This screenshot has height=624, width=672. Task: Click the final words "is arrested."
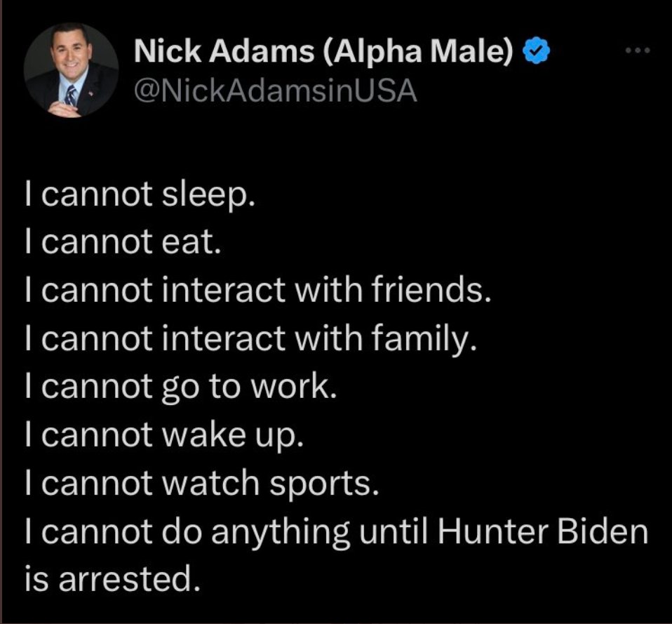112,580
